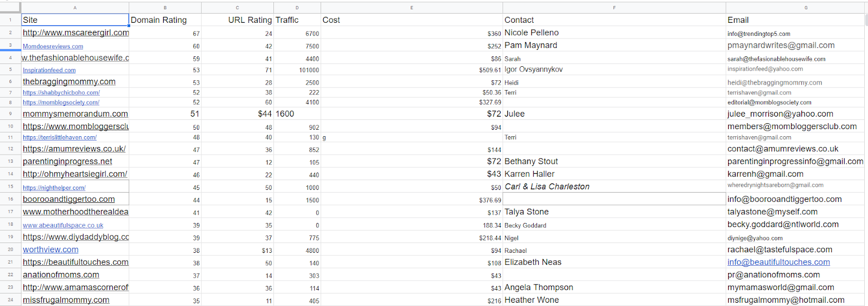This screenshot has height=306, width=868.
Task: Select row 16 header
Action: tap(10, 199)
